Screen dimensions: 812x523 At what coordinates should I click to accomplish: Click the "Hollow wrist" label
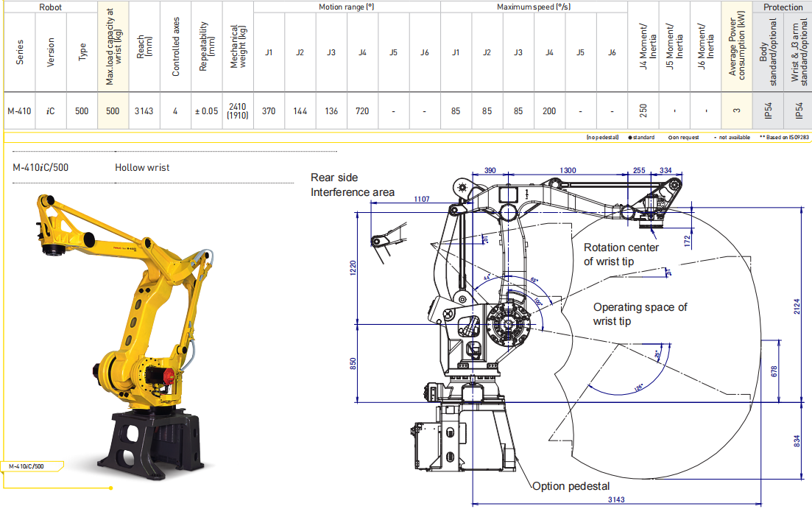142,167
